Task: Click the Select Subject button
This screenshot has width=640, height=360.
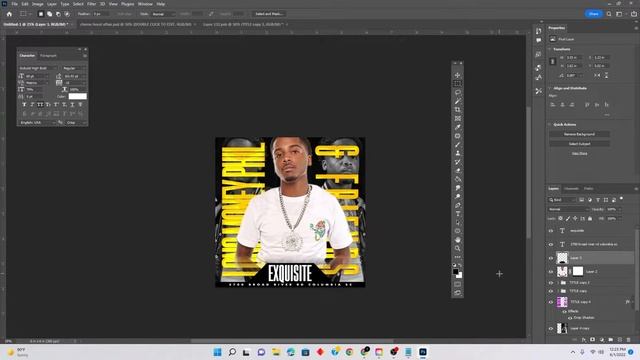Action: pyautogui.click(x=579, y=144)
